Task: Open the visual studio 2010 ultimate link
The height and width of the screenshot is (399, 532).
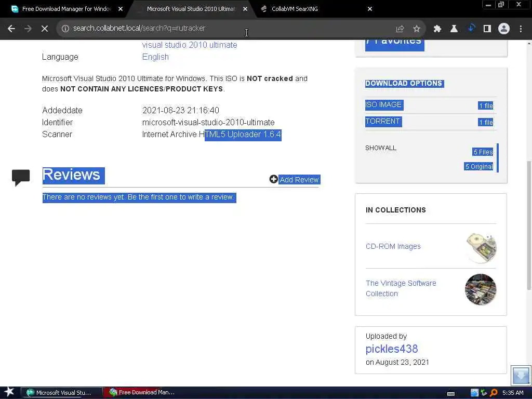Action: click(x=189, y=45)
